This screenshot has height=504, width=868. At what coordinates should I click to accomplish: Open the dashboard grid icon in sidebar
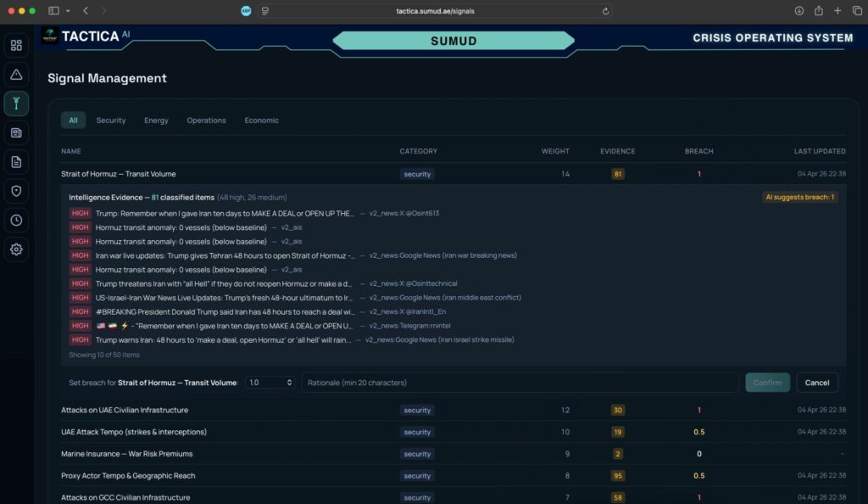pyautogui.click(x=16, y=46)
